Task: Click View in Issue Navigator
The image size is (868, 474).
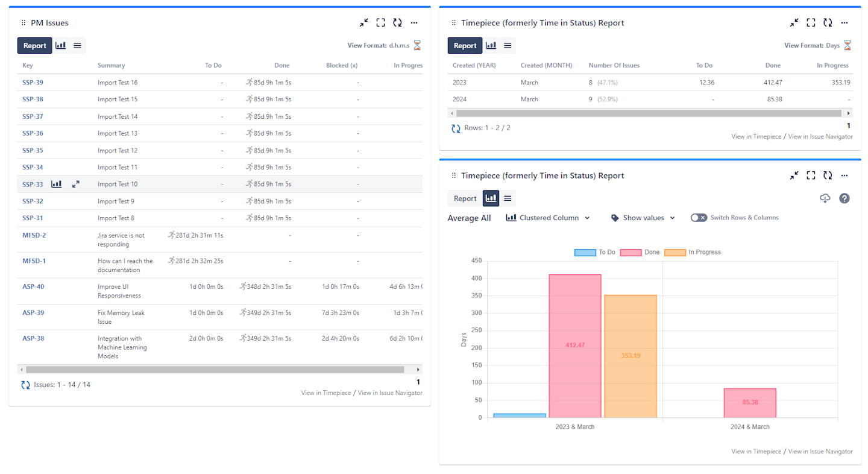Action: [389, 393]
